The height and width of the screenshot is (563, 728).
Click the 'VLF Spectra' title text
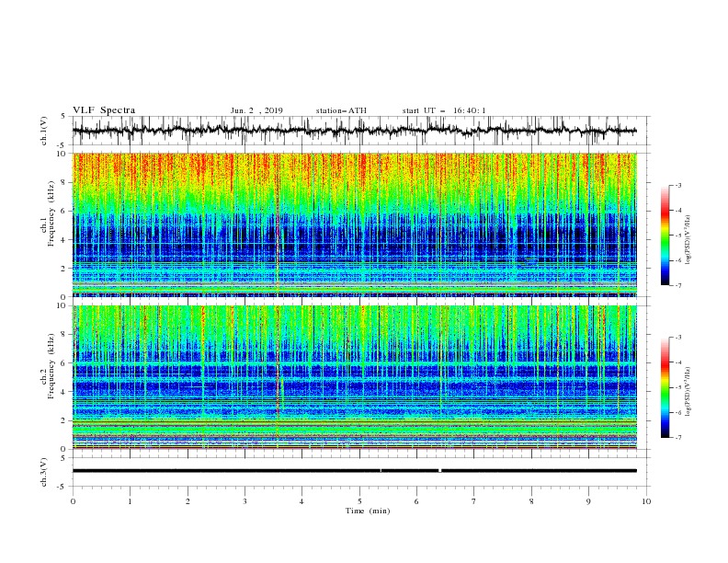click(x=104, y=110)
